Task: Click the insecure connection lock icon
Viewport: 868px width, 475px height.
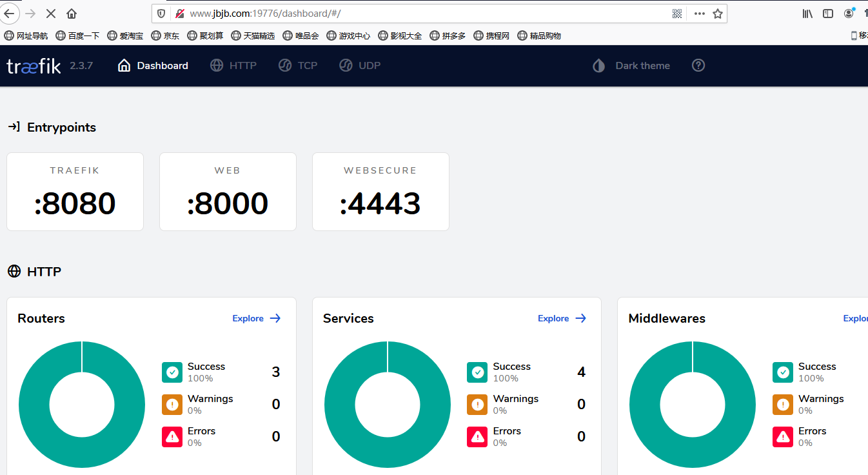Action: pos(179,14)
